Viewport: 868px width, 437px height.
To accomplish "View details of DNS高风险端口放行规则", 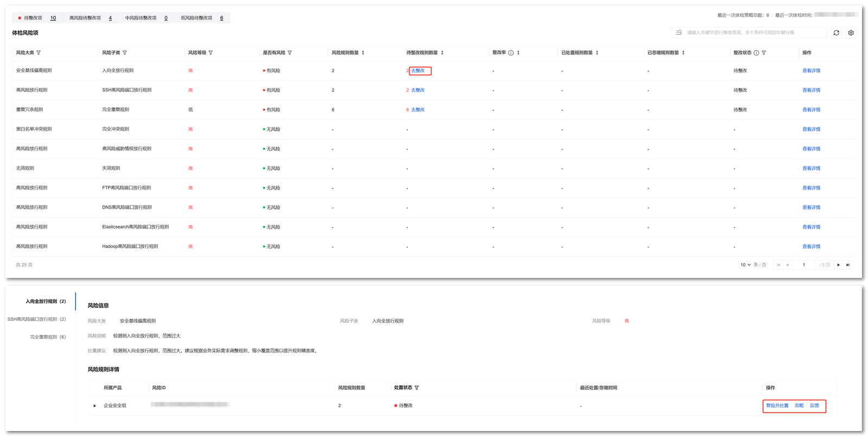I will (812, 207).
